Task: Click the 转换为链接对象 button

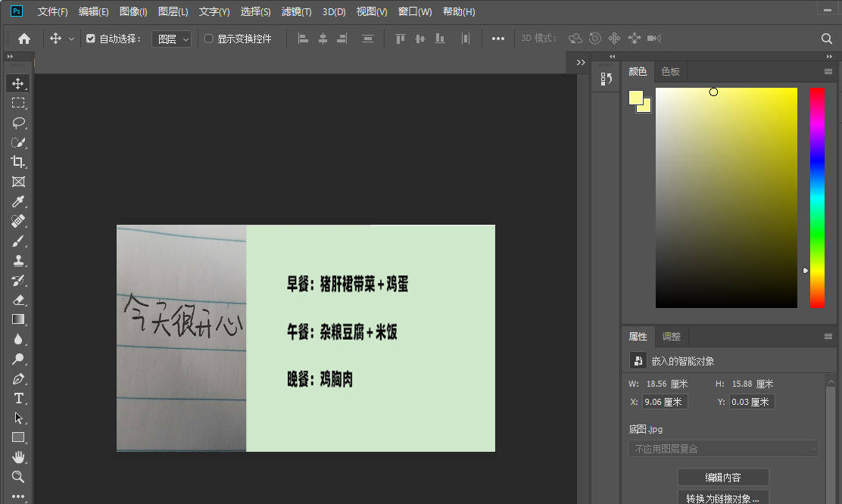Action: pos(722,498)
